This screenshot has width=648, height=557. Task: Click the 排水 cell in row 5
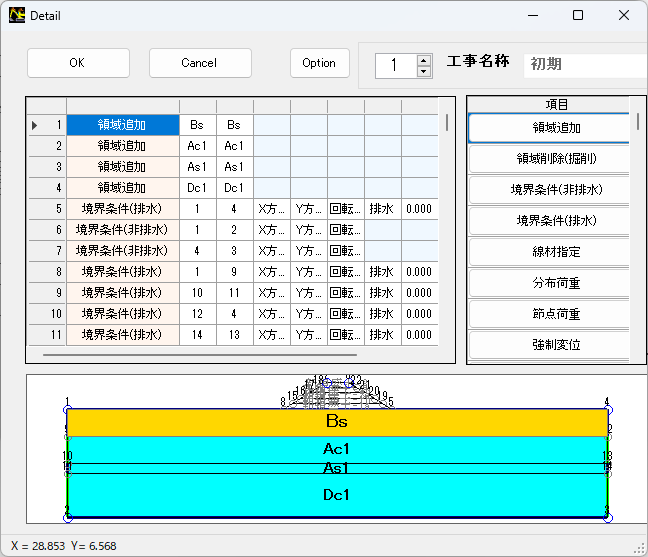coord(383,209)
